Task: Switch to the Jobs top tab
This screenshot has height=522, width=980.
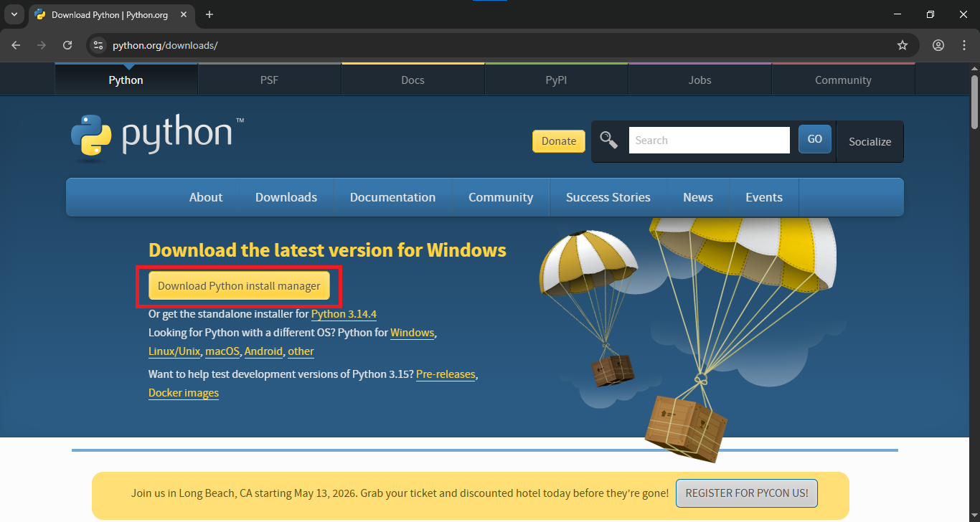Action: [699, 80]
